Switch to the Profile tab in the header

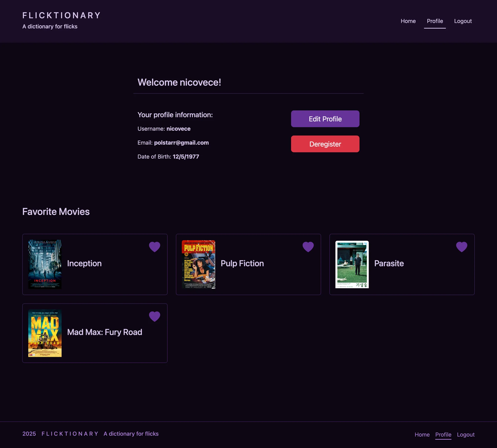(435, 21)
